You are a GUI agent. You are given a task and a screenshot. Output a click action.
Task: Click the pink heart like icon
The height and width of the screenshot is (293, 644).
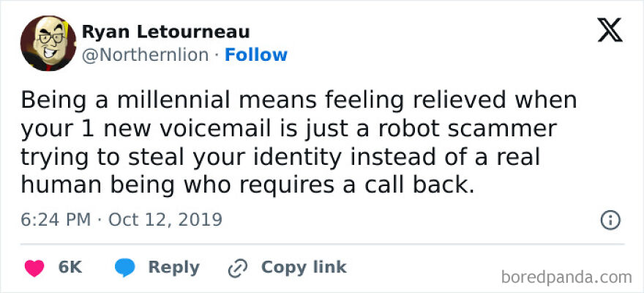click(34, 267)
